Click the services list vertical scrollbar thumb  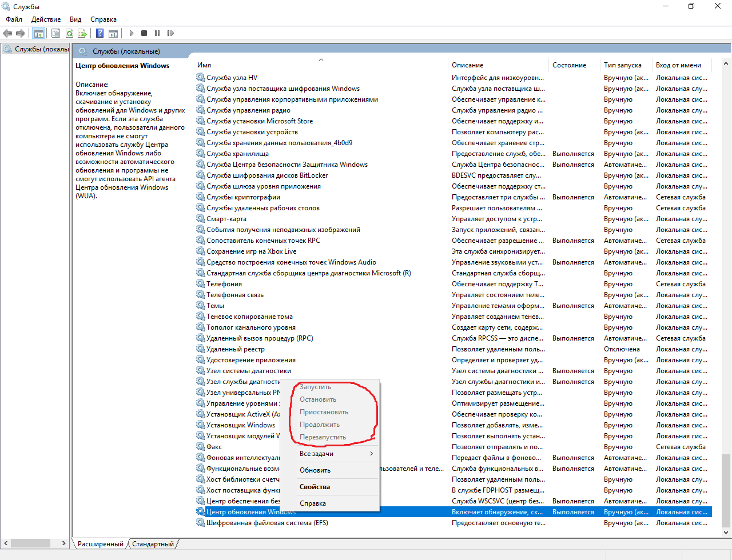726,490
